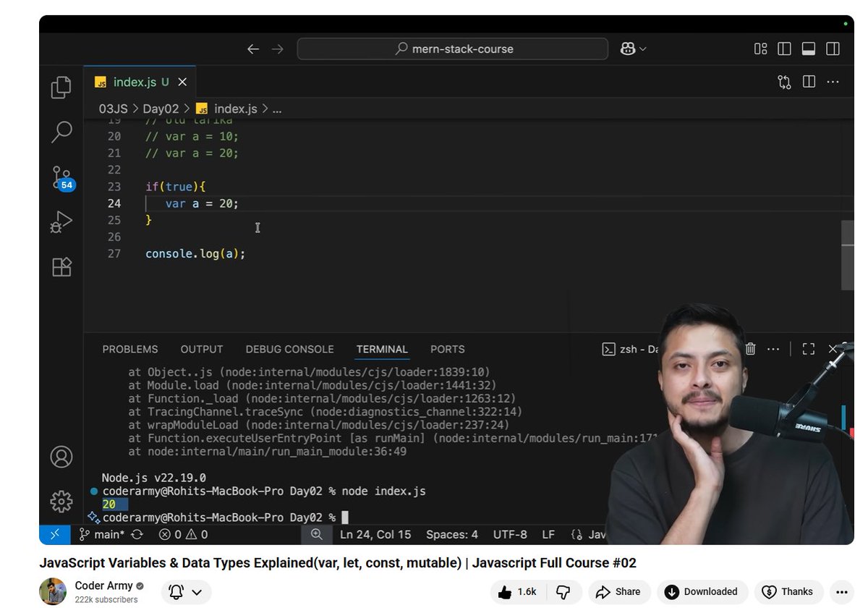Click the 'if(true){' code line
The width and height of the screenshot is (868, 608).
pyautogui.click(x=176, y=187)
